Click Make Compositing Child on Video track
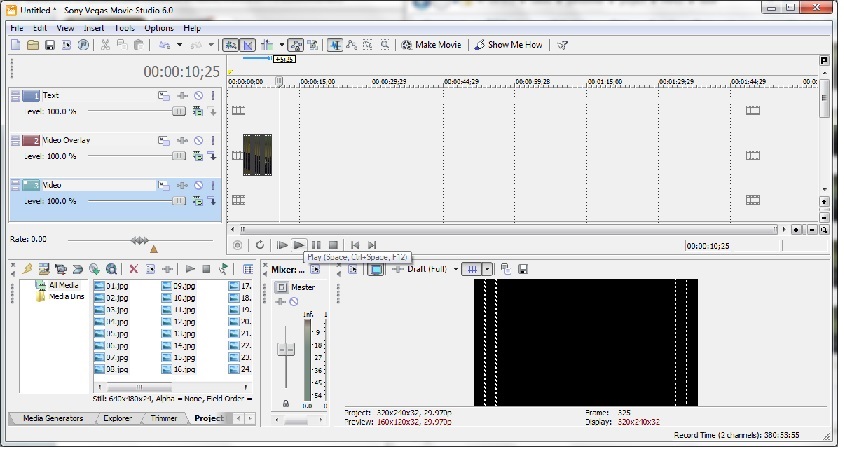 (x=212, y=201)
